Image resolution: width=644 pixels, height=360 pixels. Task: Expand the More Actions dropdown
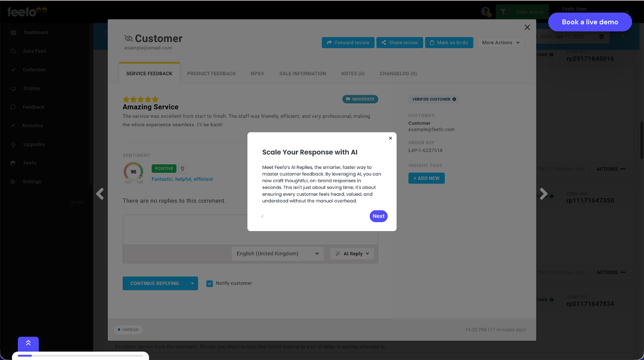pos(500,43)
